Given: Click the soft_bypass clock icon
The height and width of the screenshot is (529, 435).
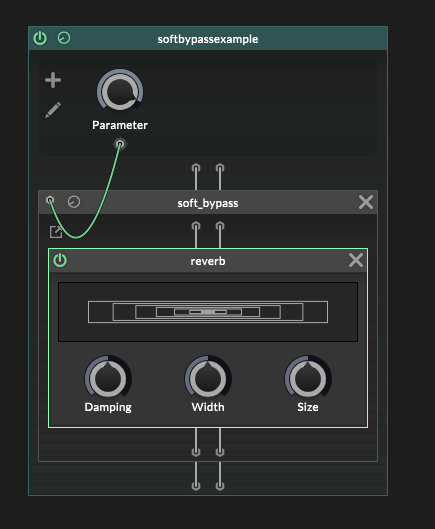Looking at the screenshot, I should click(x=74, y=202).
